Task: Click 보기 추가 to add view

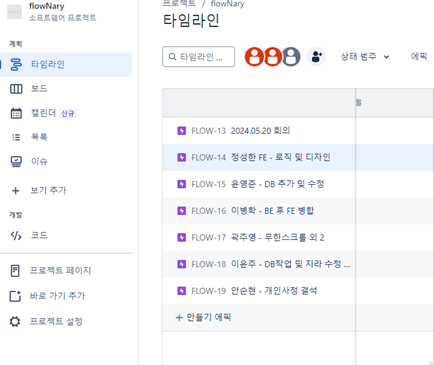Action: [x=49, y=191]
